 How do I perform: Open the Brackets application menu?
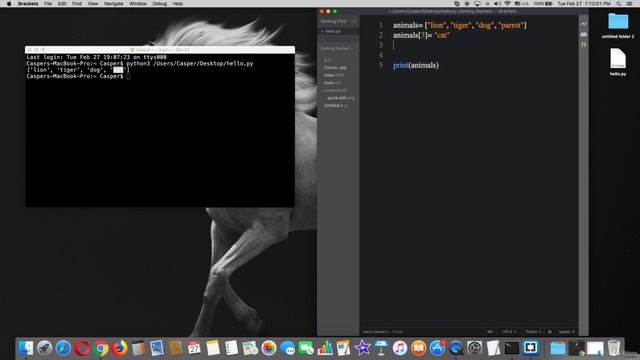[28, 4]
